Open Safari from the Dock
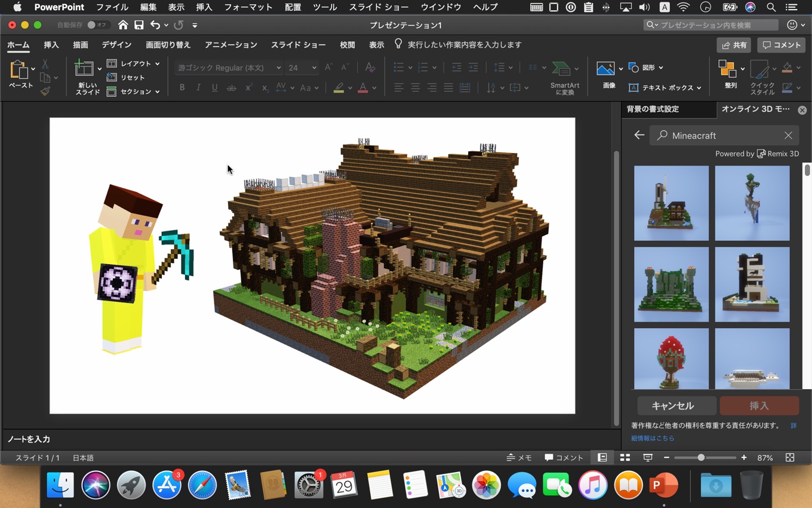812x508 pixels. coord(202,484)
